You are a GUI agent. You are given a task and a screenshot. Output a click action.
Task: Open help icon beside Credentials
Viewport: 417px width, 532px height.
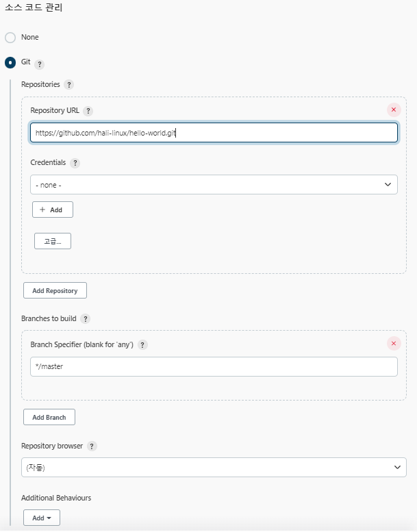tap(75, 163)
